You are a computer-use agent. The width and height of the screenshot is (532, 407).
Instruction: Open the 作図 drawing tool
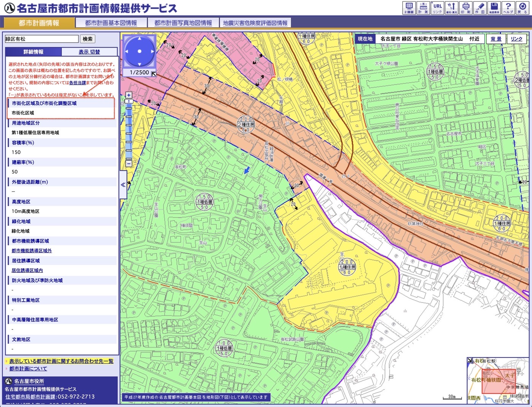pos(479,8)
